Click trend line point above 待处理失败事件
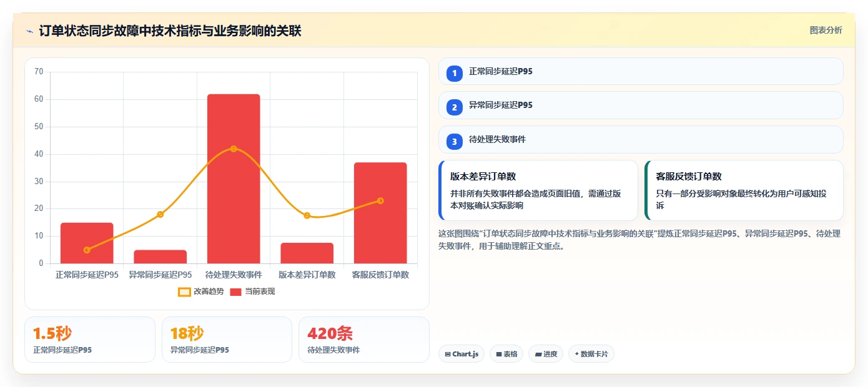868x387 pixels. tap(234, 149)
